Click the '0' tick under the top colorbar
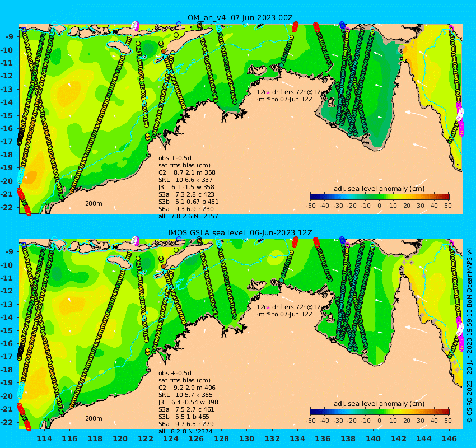 tap(380, 206)
